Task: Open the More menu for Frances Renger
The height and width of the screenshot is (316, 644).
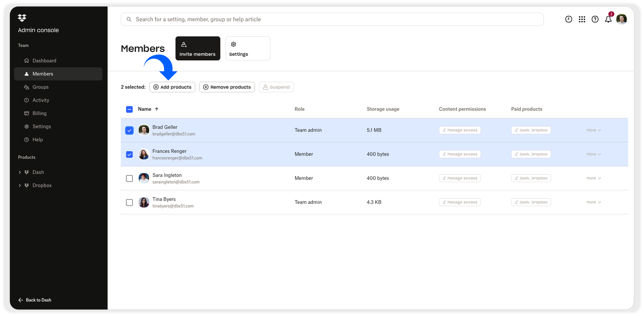Action: pyautogui.click(x=593, y=154)
